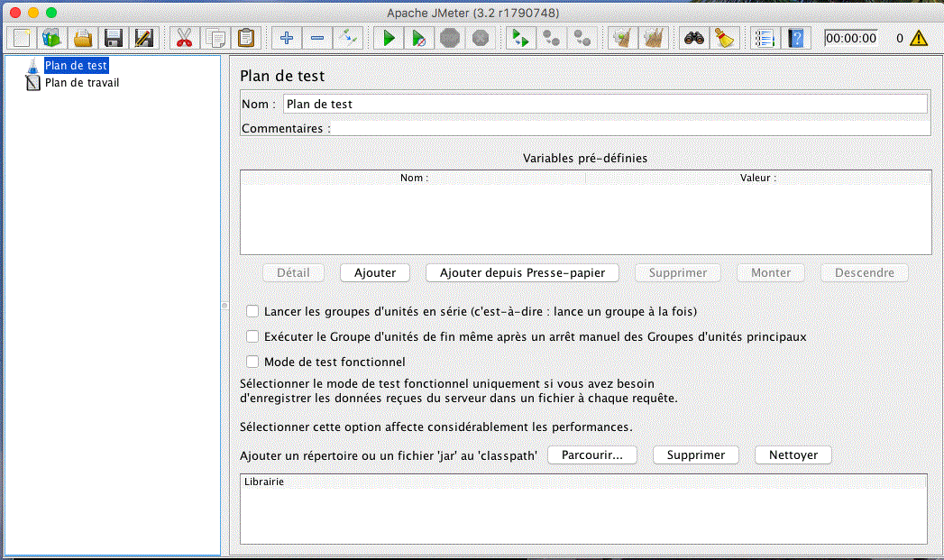
Task: Click the Start without pauses icon
Action: pos(419,38)
